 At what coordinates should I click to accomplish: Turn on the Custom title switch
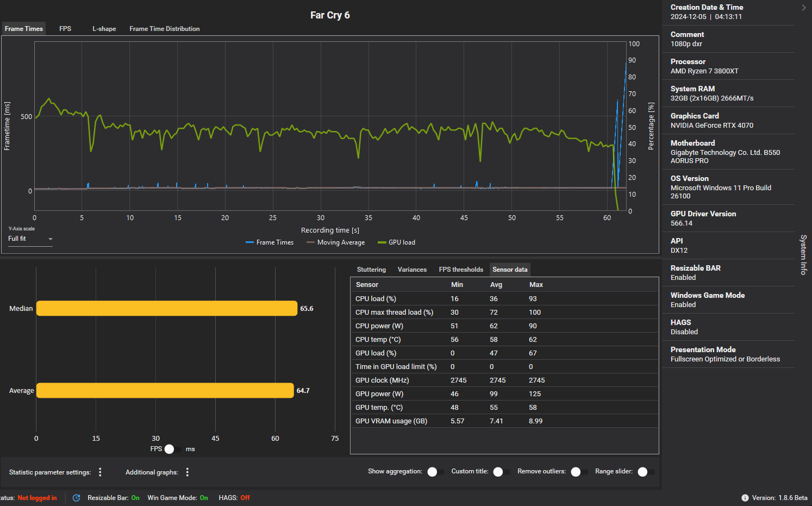click(502, 472)
